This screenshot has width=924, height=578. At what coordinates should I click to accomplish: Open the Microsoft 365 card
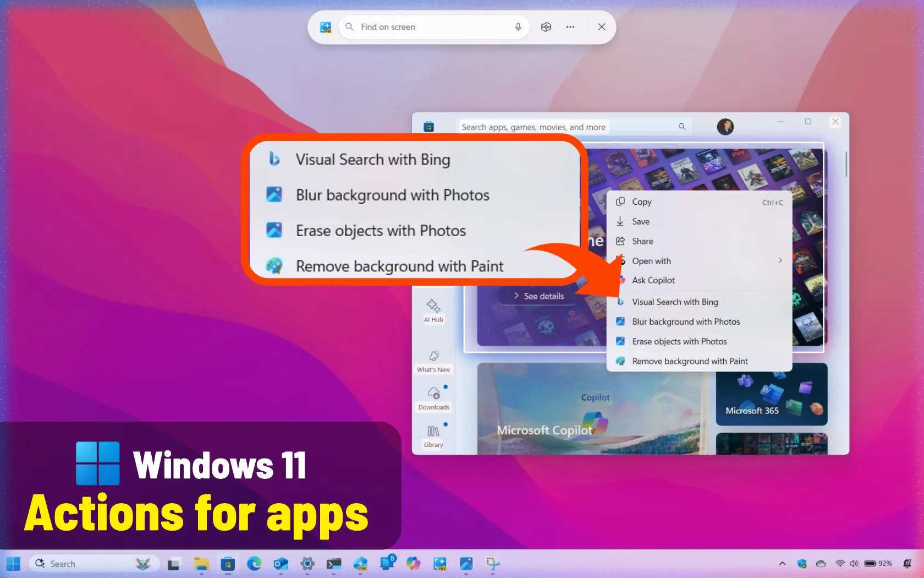[x=772, y=396]
